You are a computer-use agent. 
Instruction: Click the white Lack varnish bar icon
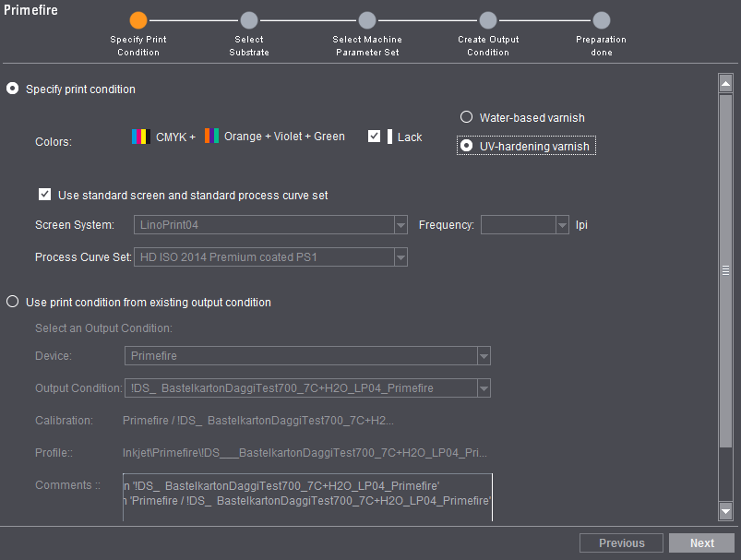(389, 137)
